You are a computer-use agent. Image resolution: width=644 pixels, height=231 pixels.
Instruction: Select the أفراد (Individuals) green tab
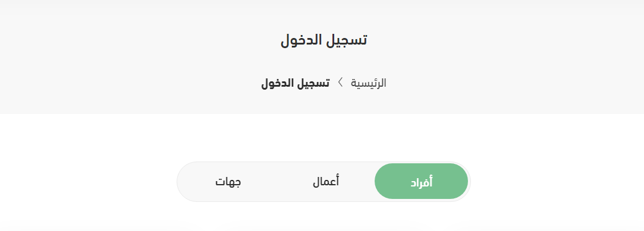click(421, 181)
